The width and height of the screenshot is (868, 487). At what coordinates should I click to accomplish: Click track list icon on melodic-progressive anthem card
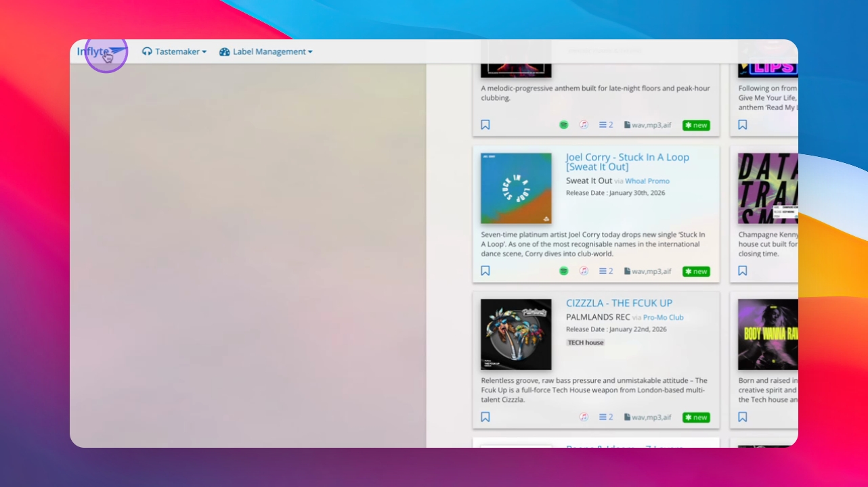pos(606,125)
